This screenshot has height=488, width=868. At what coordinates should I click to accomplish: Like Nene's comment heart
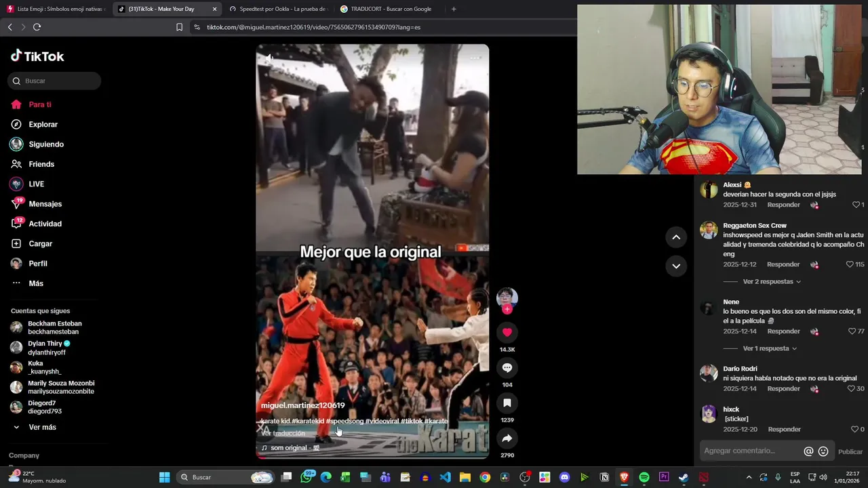pyautogui.click(x=852, y=331)
